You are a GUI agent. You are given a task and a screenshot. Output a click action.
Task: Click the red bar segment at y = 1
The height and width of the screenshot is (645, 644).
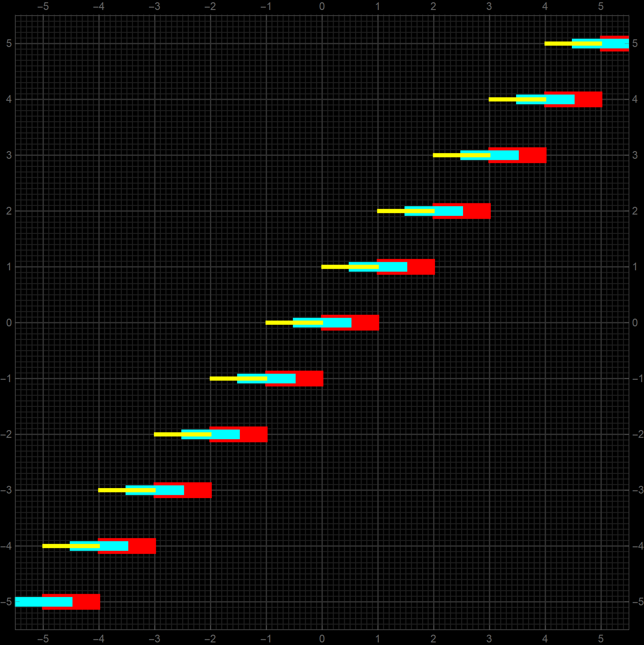pos(421,267)
